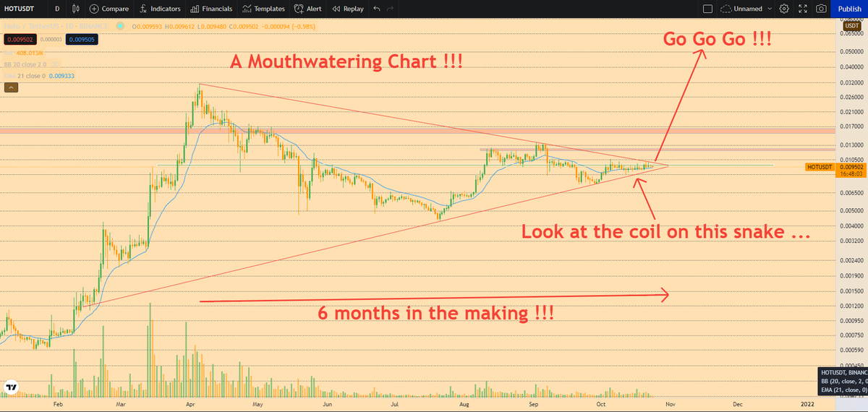Click the USDT currency label on price axis
The width and height of the screenshot is (868, 412).
pyautogui.click(x=853, y=25)
